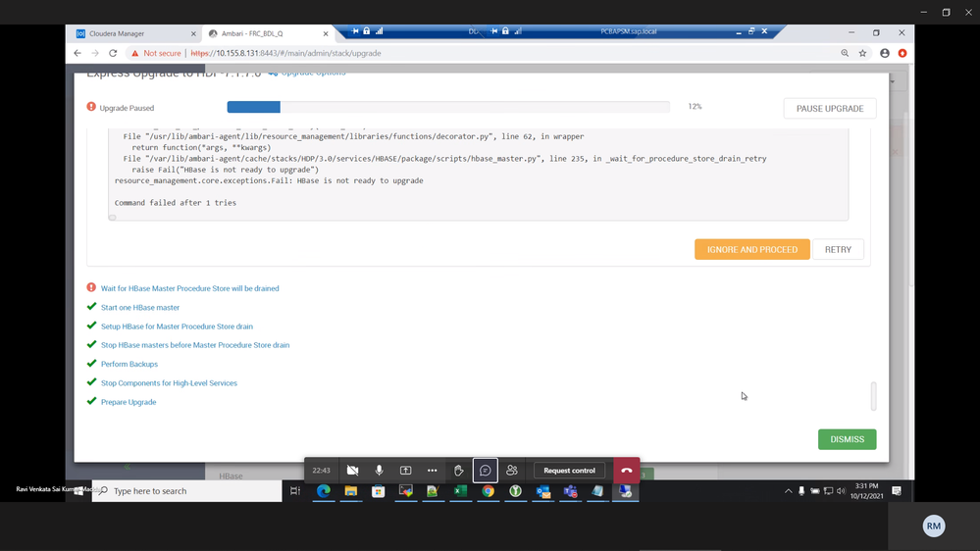980x551 pixels.
Task: Bookmark this page with the star icon
Action: point(862,53)
